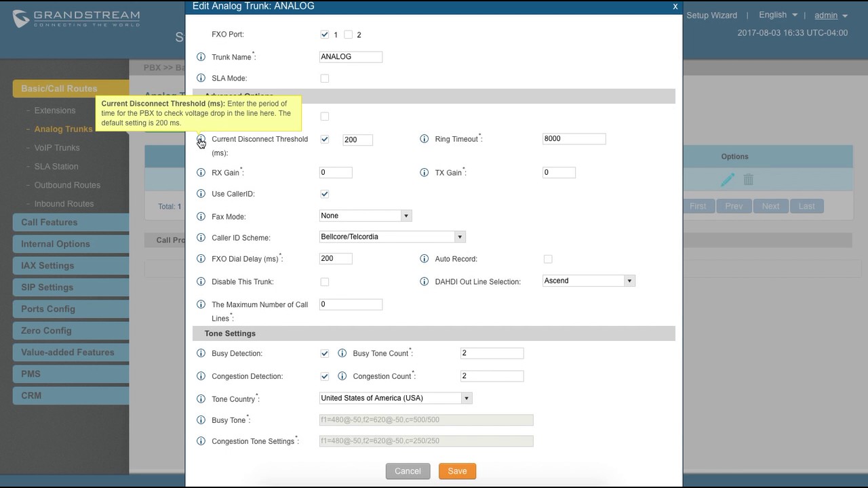Image resolution: width=868 pixels, height=488 pixels.
Task: Click info icon next to SLA Mode
Action: coord(201,79)
